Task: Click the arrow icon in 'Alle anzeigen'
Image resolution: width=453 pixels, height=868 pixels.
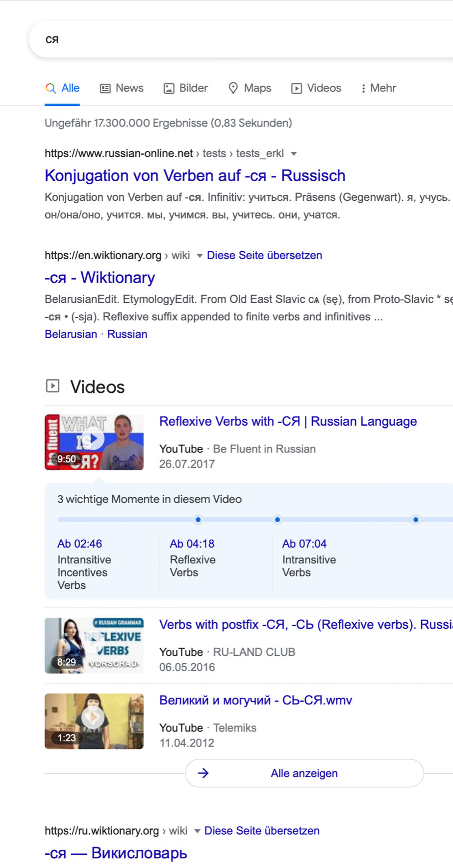Action: tap(203, 773)
